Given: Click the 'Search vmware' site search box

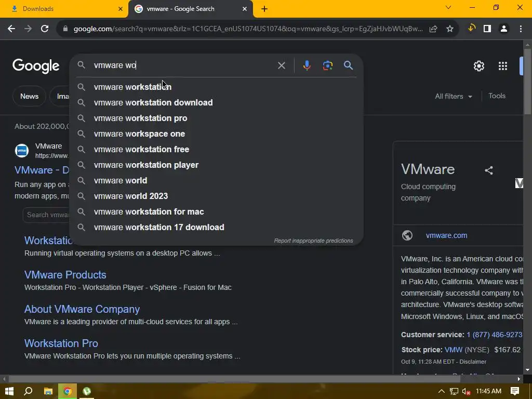Looking at the screenshot, I should point(46,215).
